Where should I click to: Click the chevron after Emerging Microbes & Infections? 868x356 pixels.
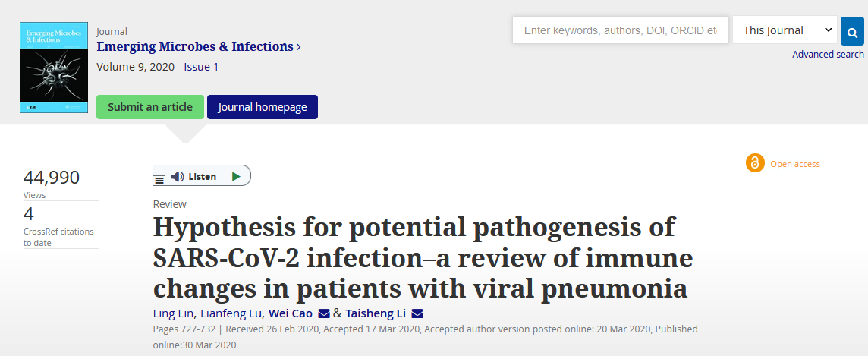(299, 47)
